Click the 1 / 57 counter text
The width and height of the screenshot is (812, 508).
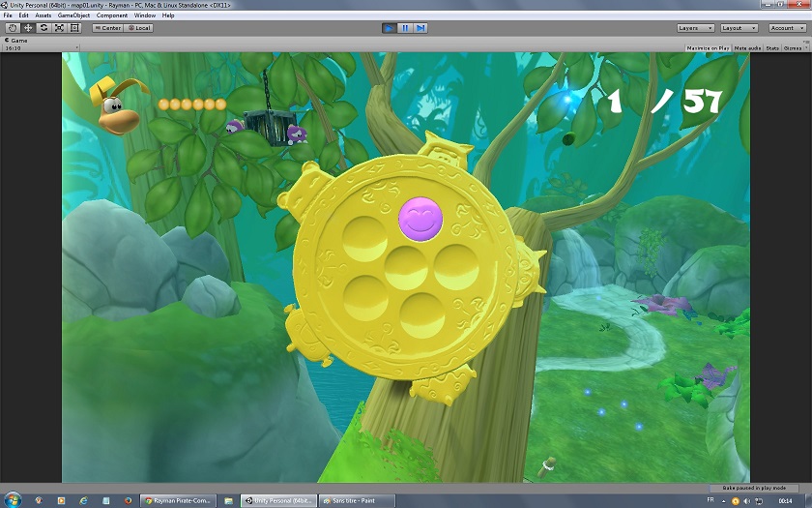click(x=664, y=101)
